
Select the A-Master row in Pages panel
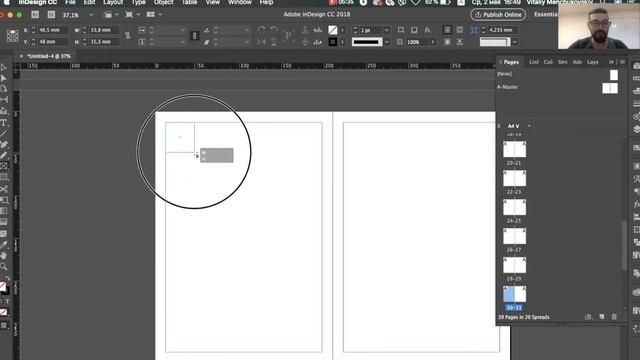pyautogui.click(x=558, y=87)
